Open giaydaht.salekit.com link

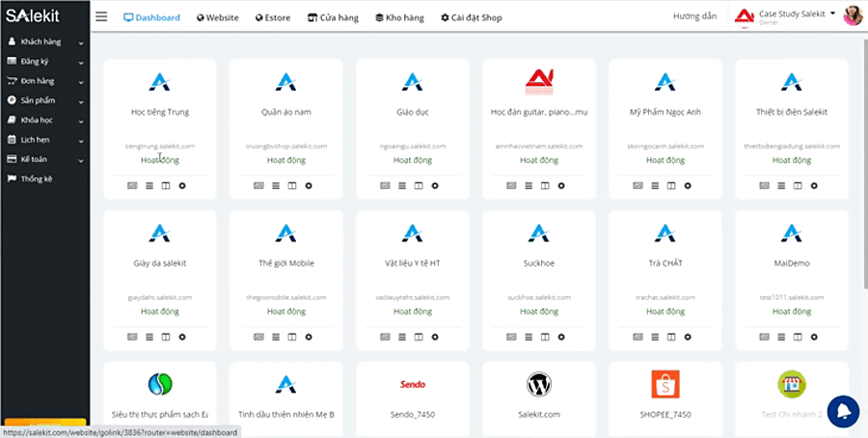(160, 297)
